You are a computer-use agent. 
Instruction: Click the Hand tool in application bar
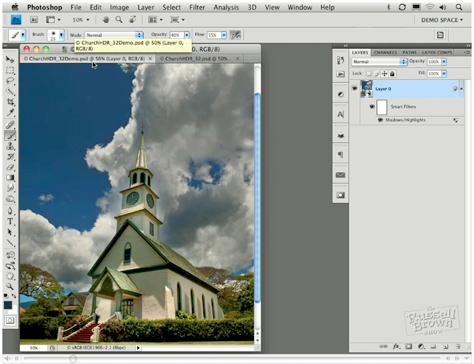pyautogui.click(x=106, y=20)
